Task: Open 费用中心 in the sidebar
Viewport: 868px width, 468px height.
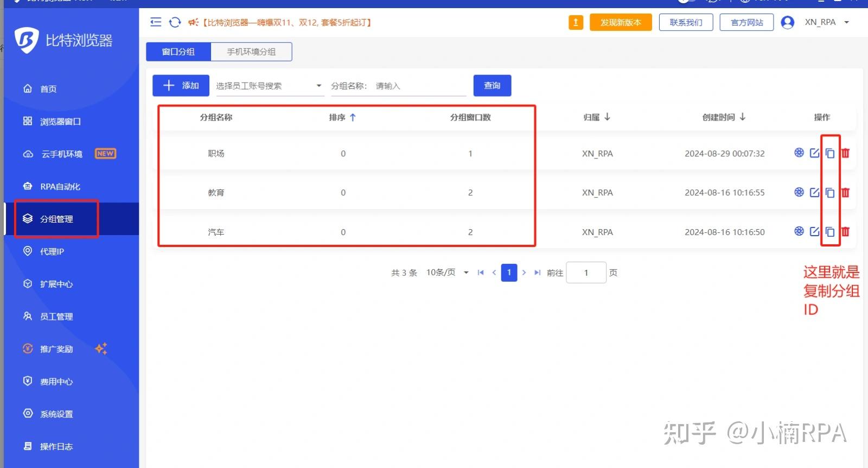Action: pos(48,382)
